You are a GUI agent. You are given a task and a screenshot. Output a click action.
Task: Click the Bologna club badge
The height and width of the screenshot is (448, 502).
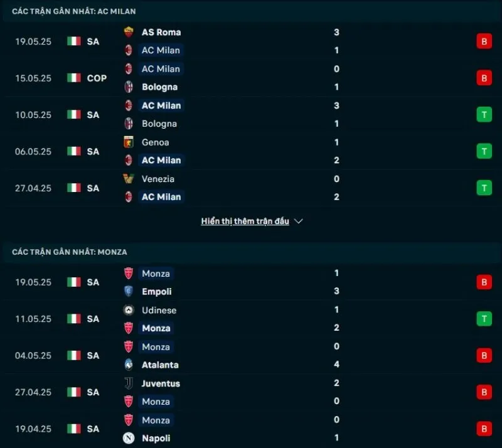[x=129, y=87]
